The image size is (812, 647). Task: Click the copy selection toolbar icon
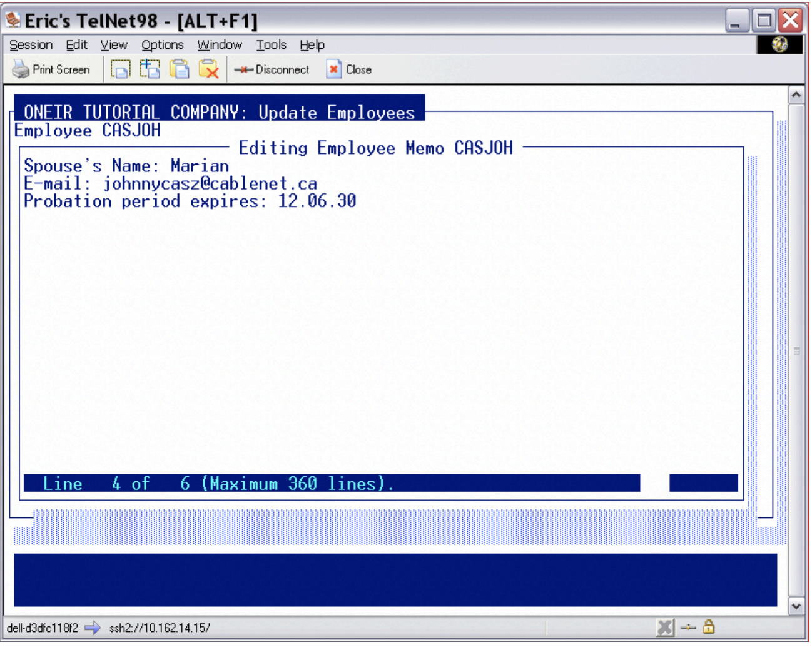tap(120, 69)
